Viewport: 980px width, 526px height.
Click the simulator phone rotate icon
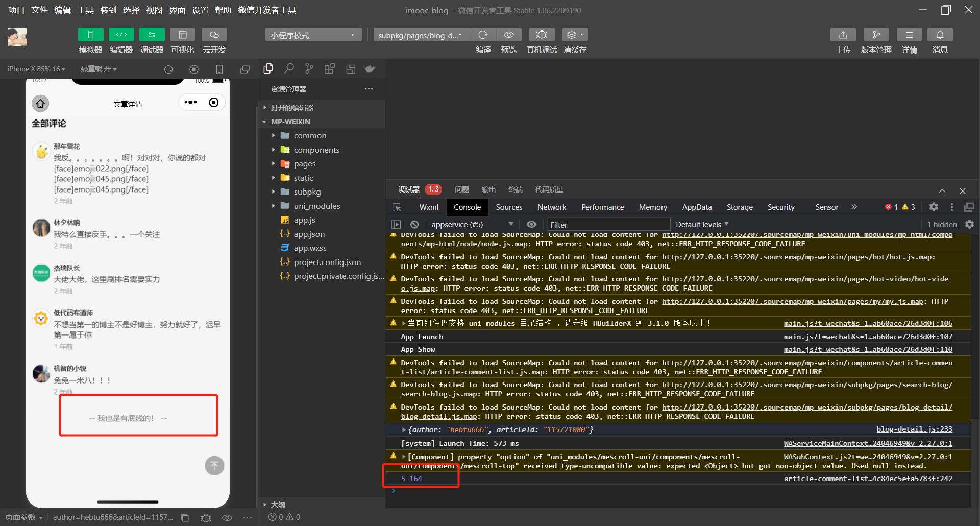click(x=219, y=69)
